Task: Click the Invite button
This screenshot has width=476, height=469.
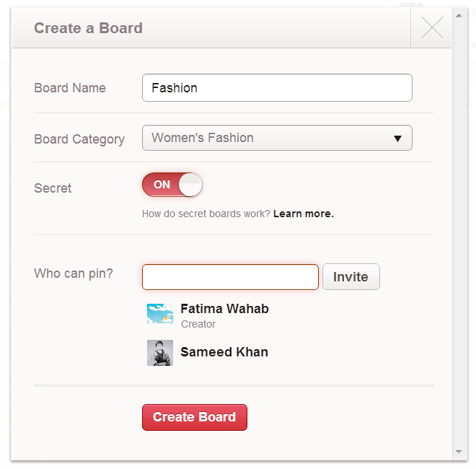Action: [351, 277]
